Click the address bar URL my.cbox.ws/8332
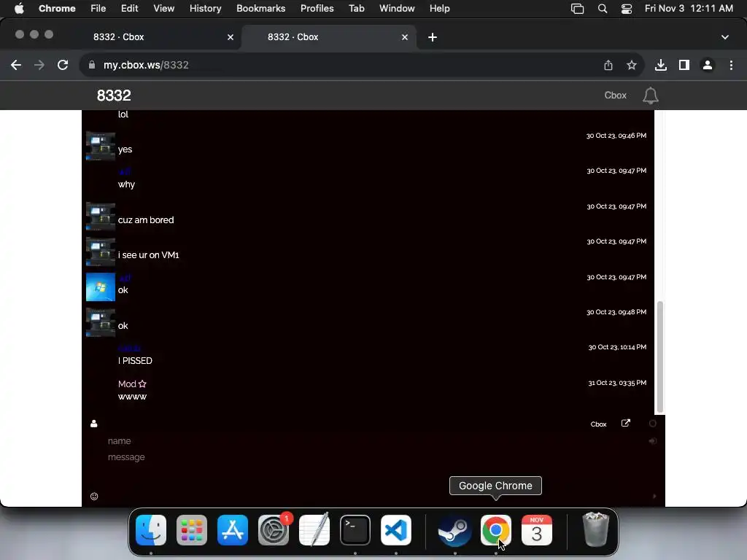This screenshot has height=560, width=747. click(146, 65)
